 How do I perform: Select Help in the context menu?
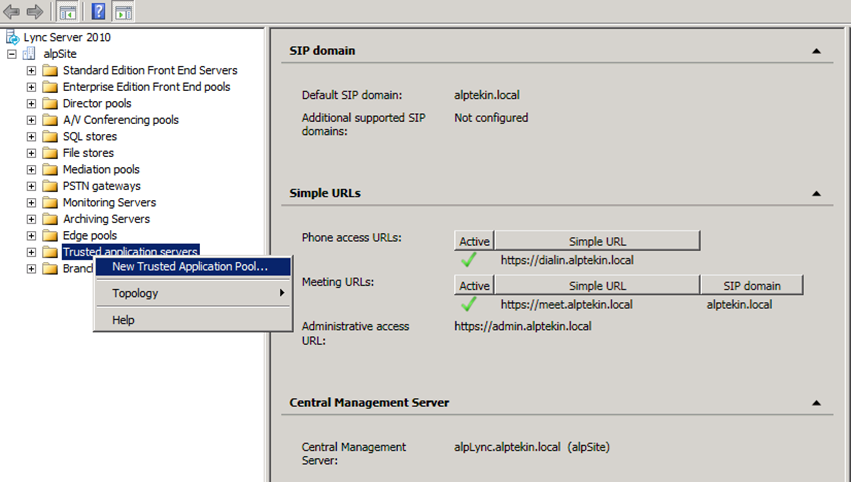pos(193,320)
